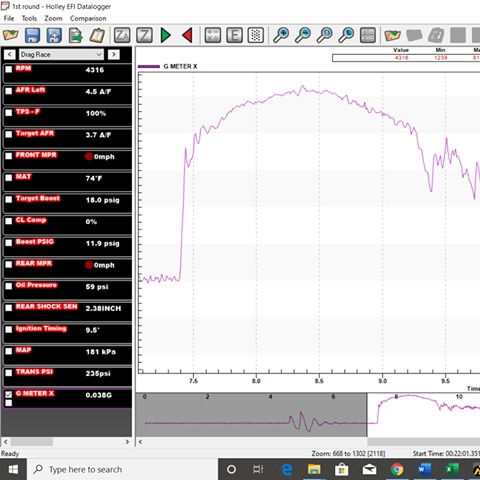Screen dimensions: 480x480
Task: Open the Comparison menu
Action: tap(88, 18)
